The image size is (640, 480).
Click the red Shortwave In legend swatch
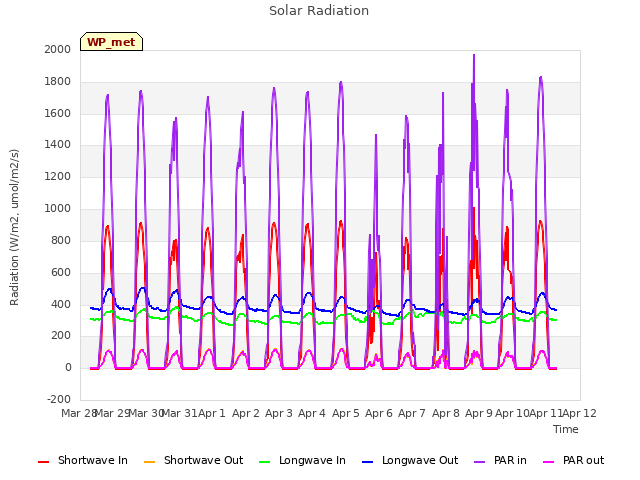[x=43, y=462]
